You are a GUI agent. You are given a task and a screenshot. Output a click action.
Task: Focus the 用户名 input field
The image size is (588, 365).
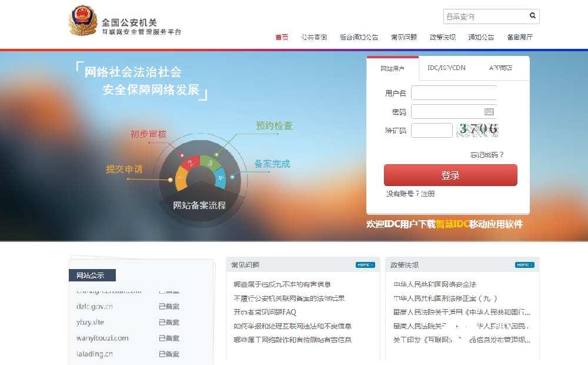tap(454, 93)
